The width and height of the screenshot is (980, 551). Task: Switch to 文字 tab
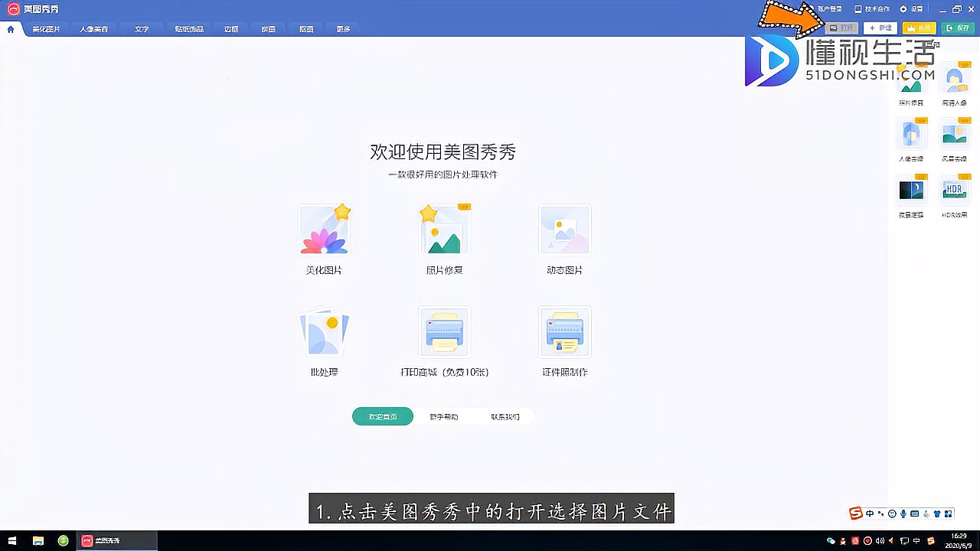coord(142,29)
